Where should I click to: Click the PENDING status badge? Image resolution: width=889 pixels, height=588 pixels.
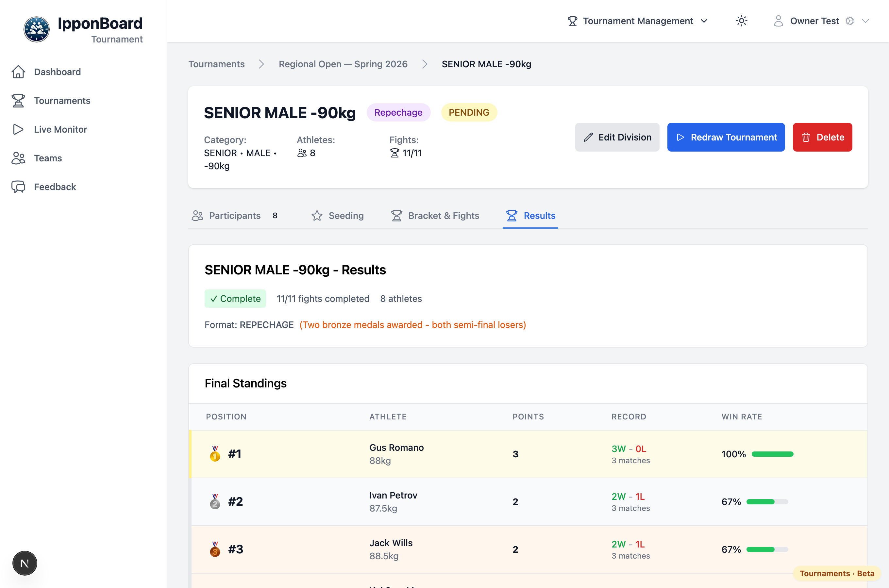tap(469, 112)
